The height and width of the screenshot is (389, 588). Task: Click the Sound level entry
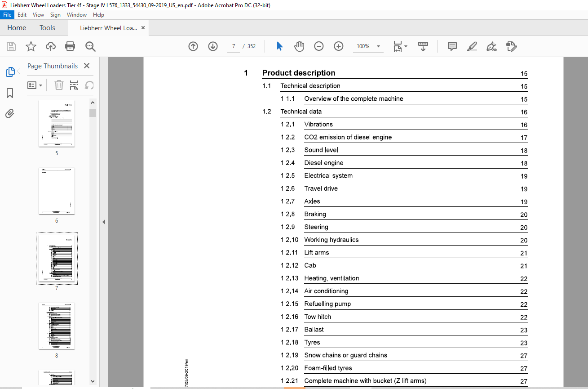(x=321, y=150)
